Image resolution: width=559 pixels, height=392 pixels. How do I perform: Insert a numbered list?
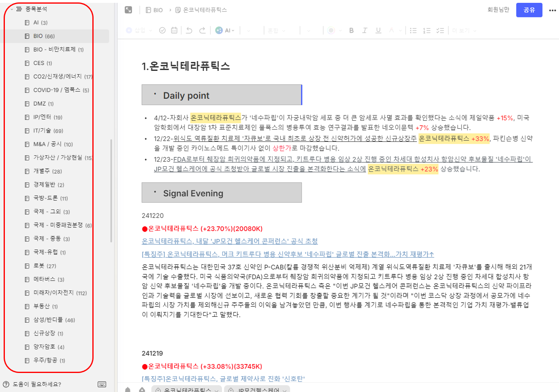(427, 30)
